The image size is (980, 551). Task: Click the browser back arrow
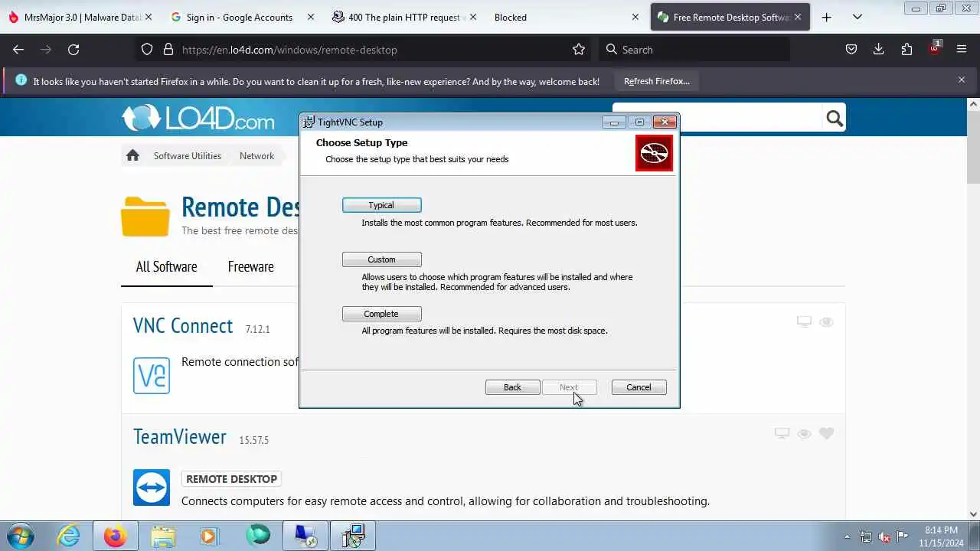tap(18, 49)
